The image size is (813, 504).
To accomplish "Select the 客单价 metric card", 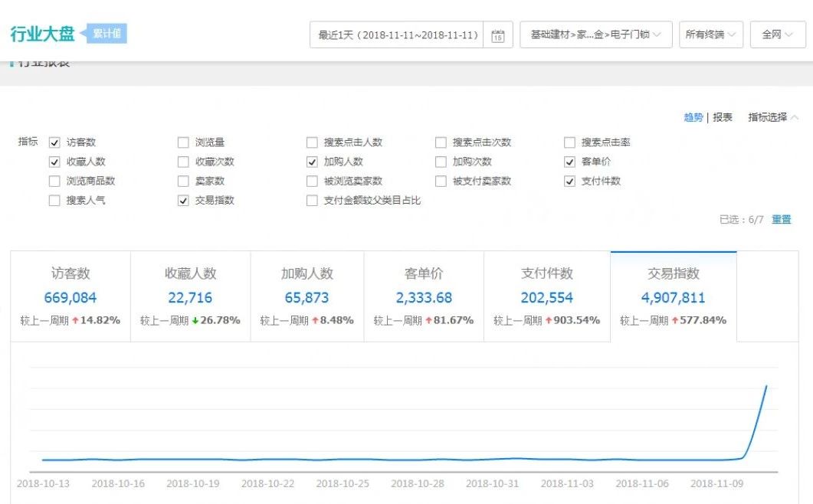I will [x=424, y=296].
